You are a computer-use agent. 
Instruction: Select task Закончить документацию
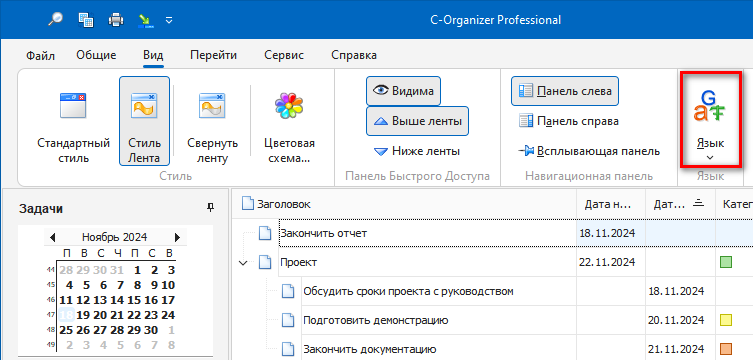(369, 349)
